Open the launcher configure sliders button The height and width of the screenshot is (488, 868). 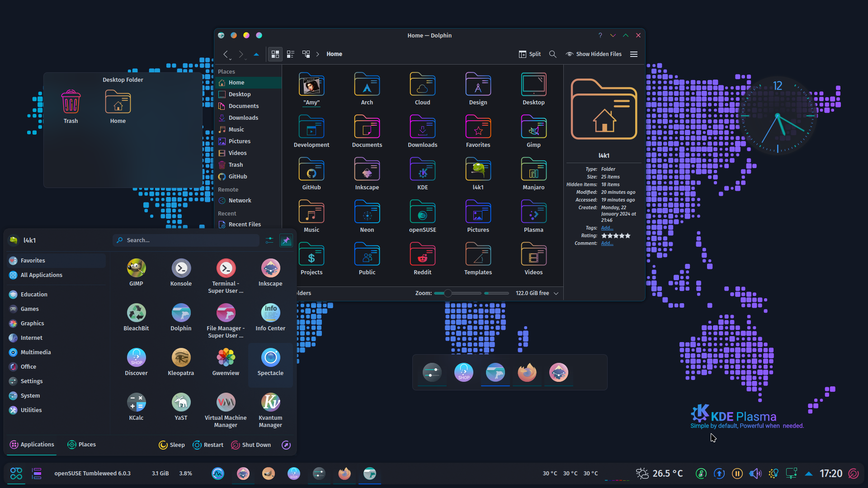click(269, 240)
